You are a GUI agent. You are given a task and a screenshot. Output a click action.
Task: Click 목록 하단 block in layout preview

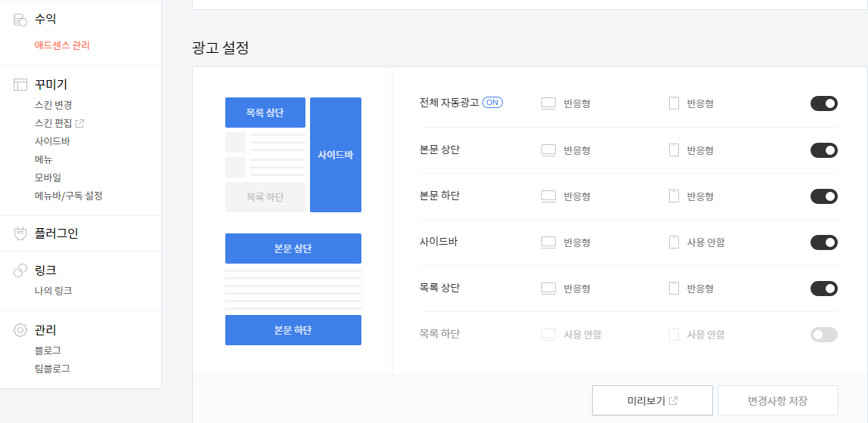265,197
